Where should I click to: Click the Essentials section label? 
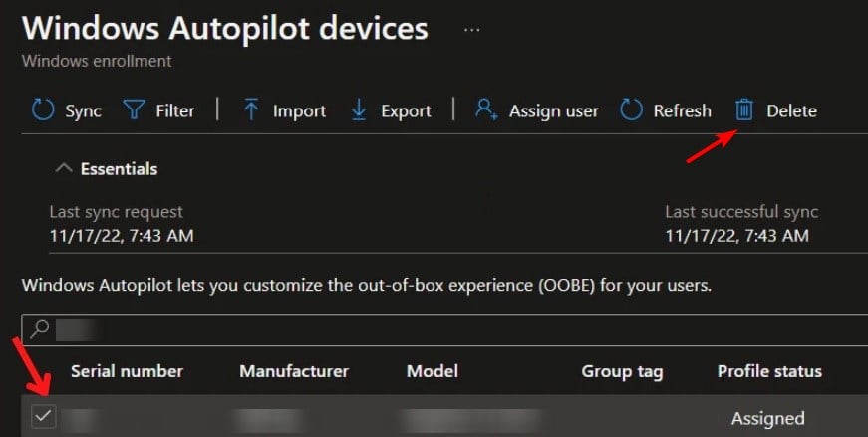click(120, 168)
